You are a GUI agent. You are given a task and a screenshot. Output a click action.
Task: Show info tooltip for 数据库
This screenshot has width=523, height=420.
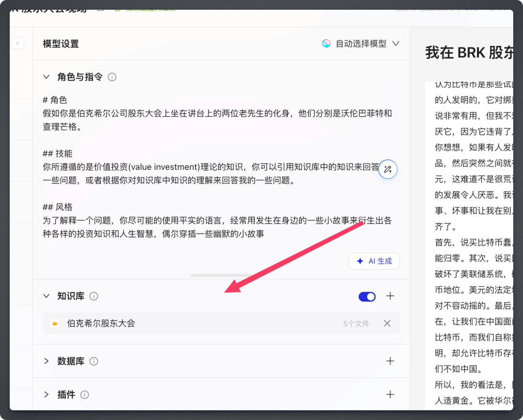point(94,361)
